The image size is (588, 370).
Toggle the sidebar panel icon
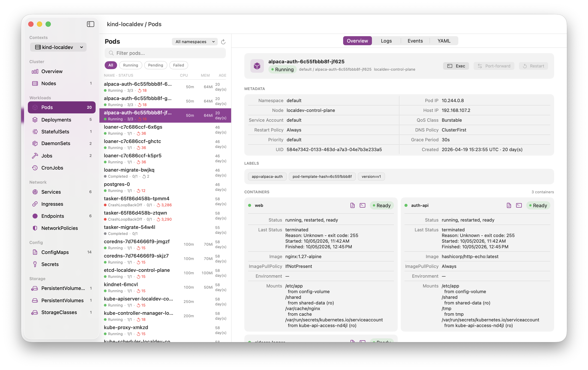(90, 24)
